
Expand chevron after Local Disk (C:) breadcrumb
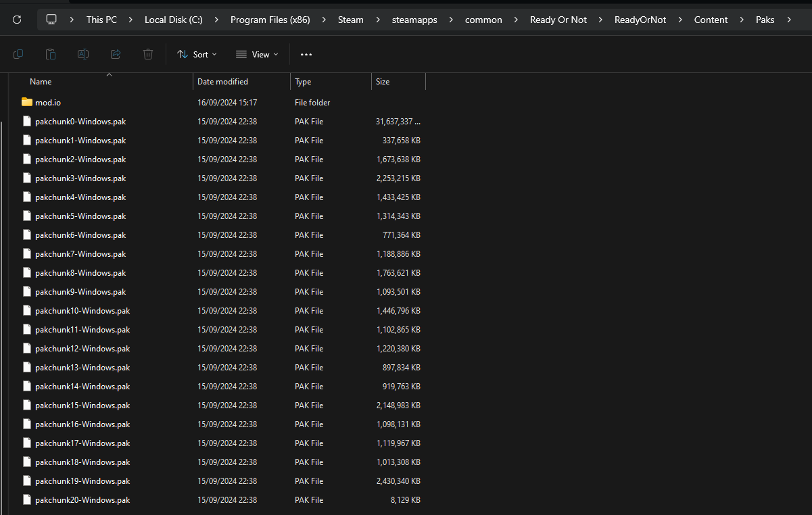(216, 20)
